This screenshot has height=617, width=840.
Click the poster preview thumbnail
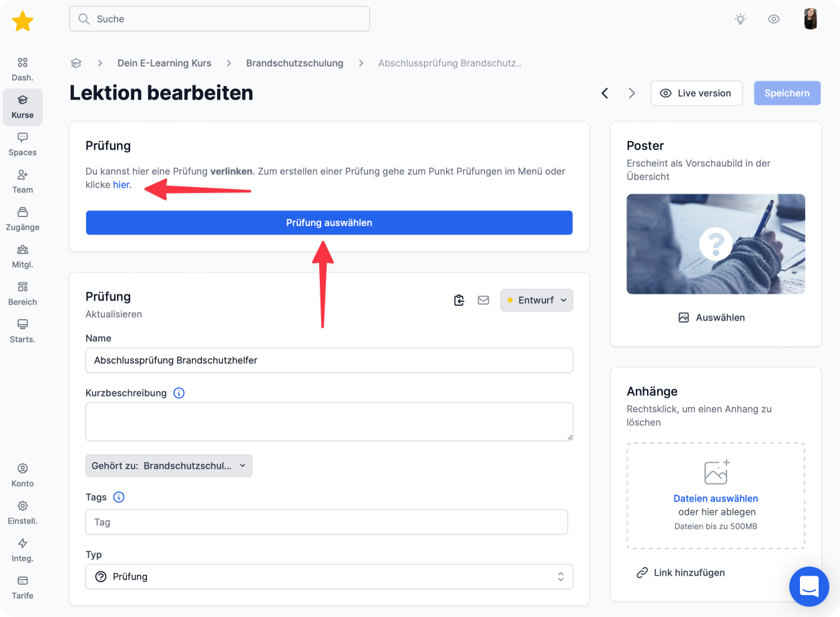point(715,244)
